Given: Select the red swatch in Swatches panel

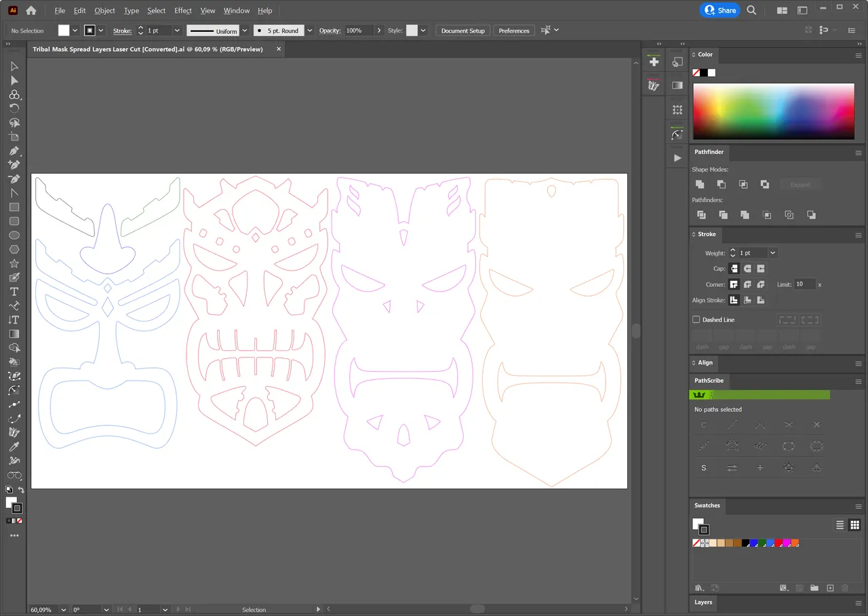Looking at the screenshot, I should point(778,543).
